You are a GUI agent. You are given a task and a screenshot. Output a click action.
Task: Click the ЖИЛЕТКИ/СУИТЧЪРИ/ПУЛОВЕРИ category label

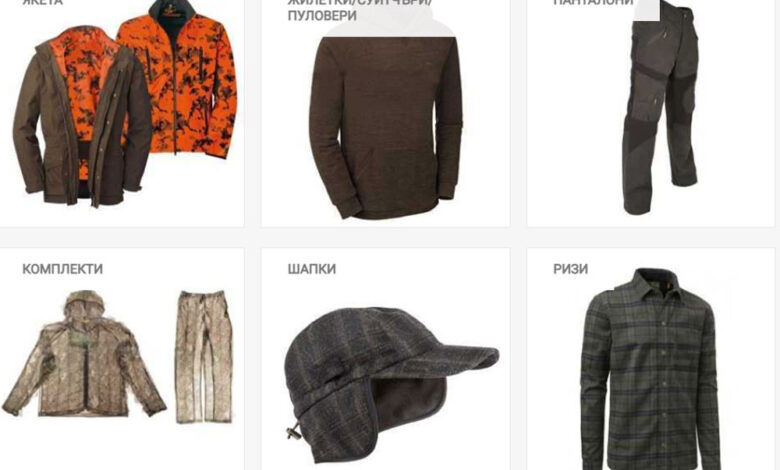[359, 9]
